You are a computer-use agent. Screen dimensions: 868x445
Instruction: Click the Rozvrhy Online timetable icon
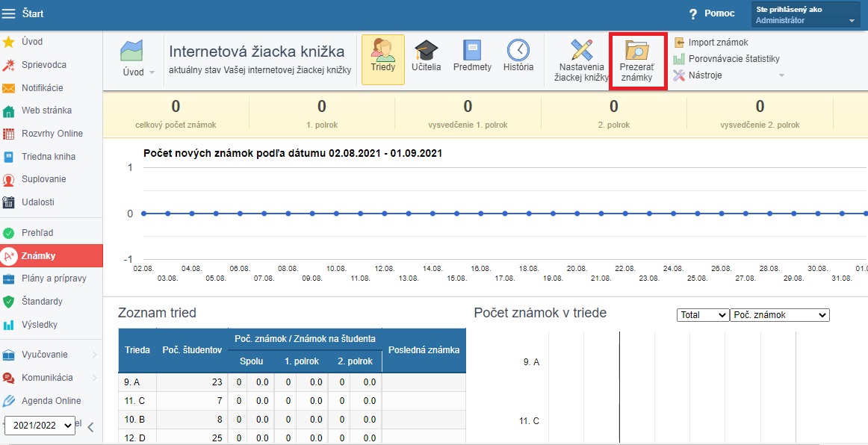(x=8, y=134)
